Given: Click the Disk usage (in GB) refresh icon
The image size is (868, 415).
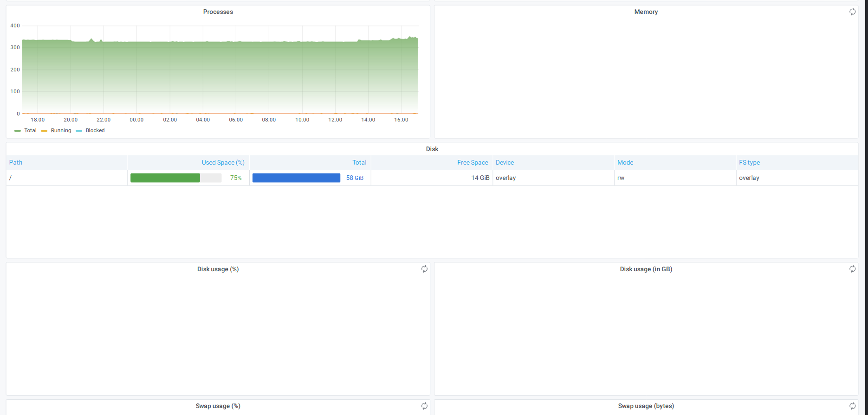Looking at the screenshot, I should [852, 269].
